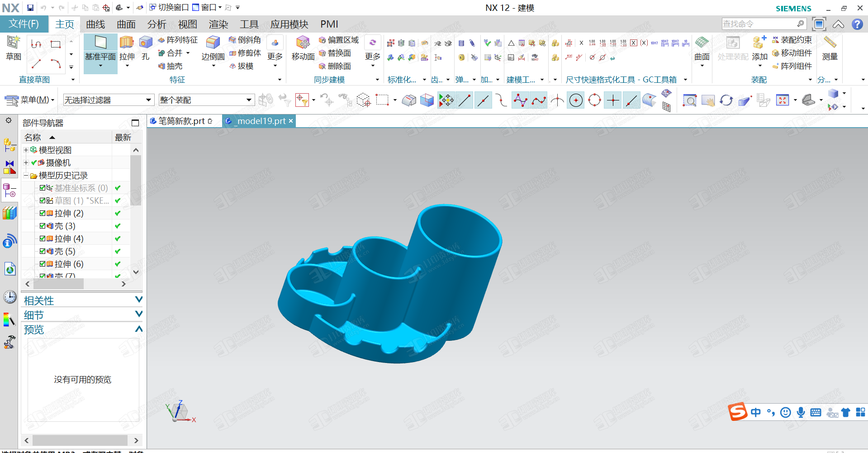
Task: Open the Pattern Feature (阵列特征) command
Action: coord(178,40)
